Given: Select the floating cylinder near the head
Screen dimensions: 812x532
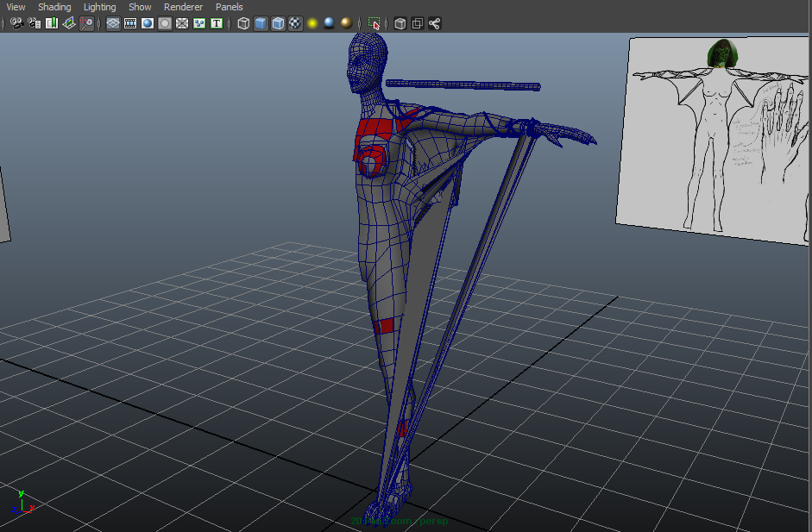Looking at the screenshot, I should [463, 84].
